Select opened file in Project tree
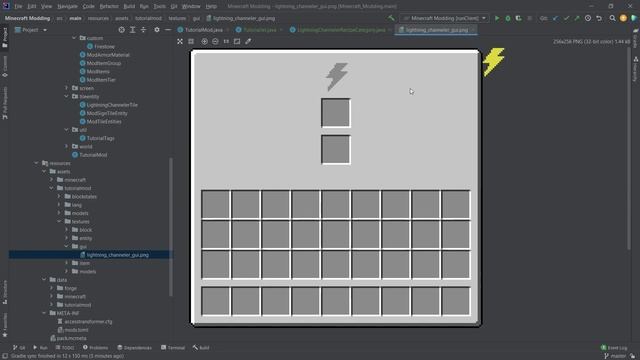 tap(122, 30)
